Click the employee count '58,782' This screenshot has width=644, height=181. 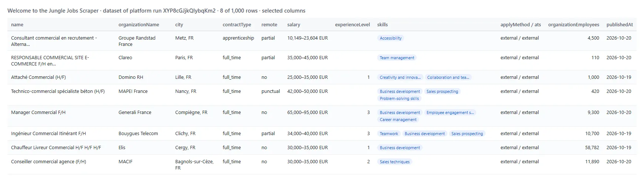(x=592, y=148)
